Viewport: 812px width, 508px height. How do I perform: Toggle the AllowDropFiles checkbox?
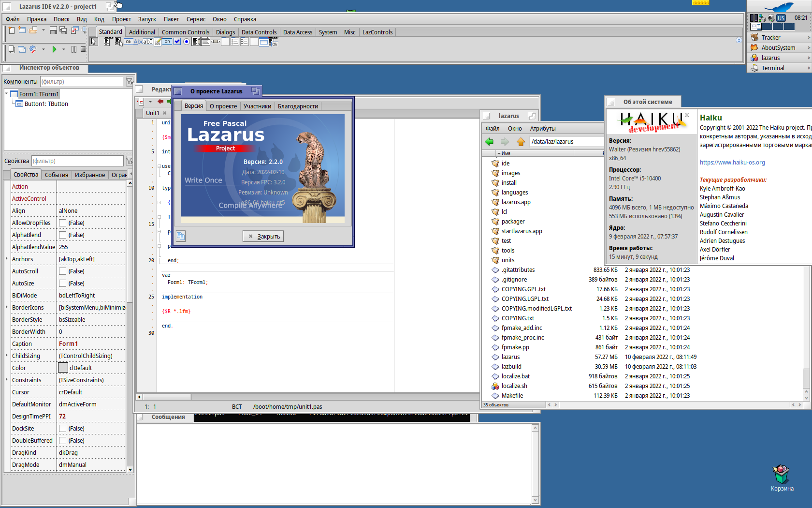(x=63, y=223)
